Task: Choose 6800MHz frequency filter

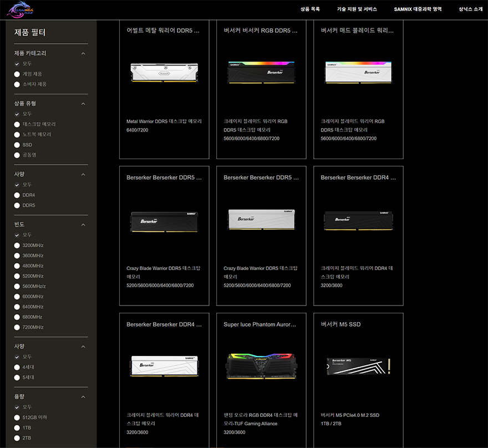Action: [17, 317]
